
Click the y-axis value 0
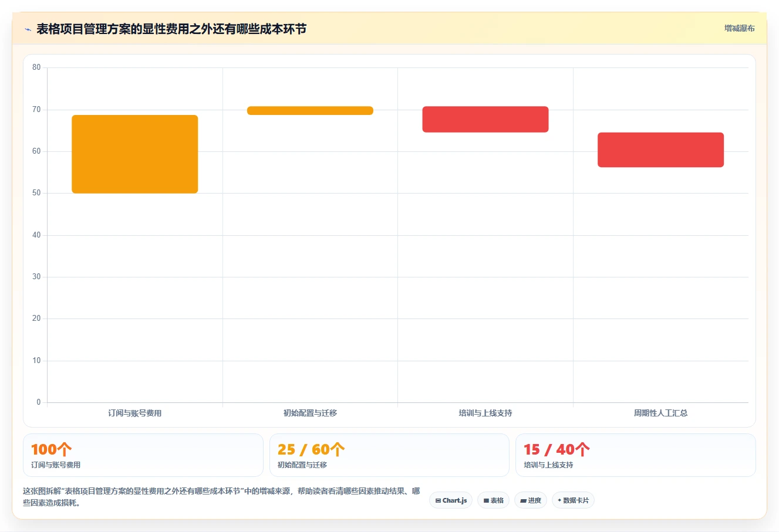click(x=39, y=402)
